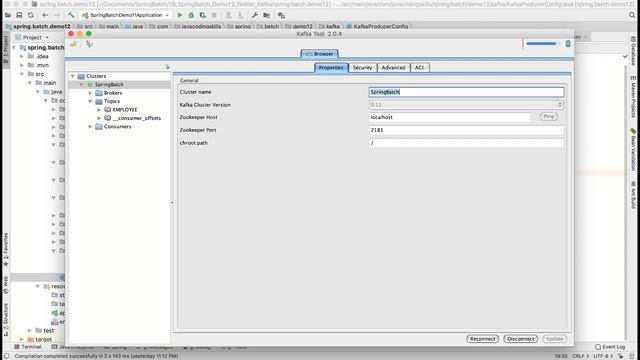
Task: Expand the Consumers folder
Action: click(x=90, y=127)
